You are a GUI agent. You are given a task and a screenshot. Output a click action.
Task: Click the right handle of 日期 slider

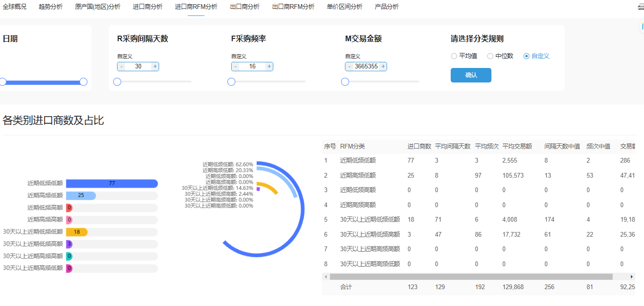click(83, 82)
